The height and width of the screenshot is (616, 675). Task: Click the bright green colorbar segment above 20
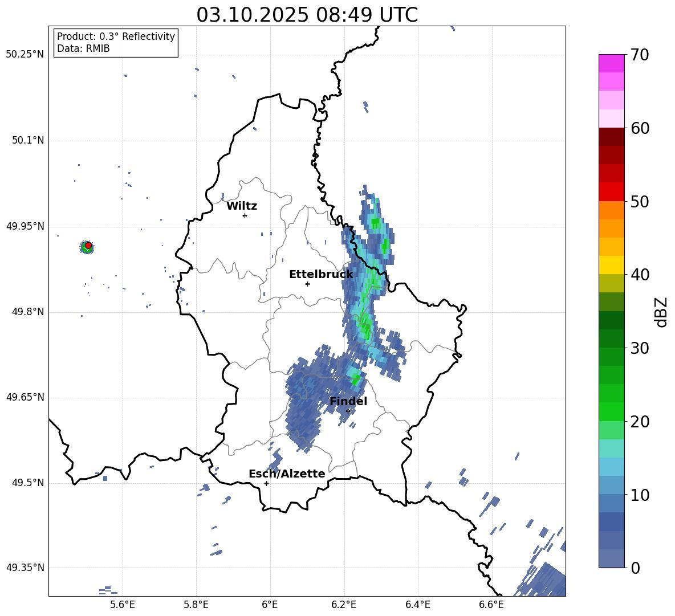(611, 411)
